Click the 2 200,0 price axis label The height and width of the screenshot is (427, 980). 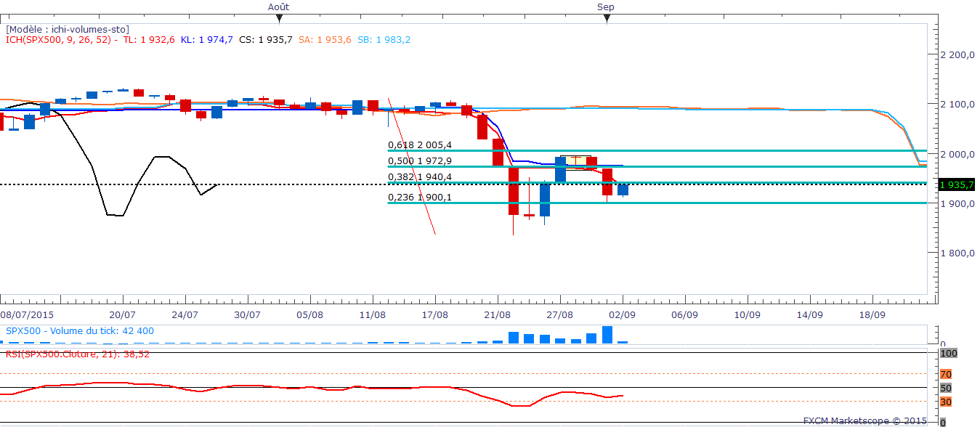tap(958, 55)
